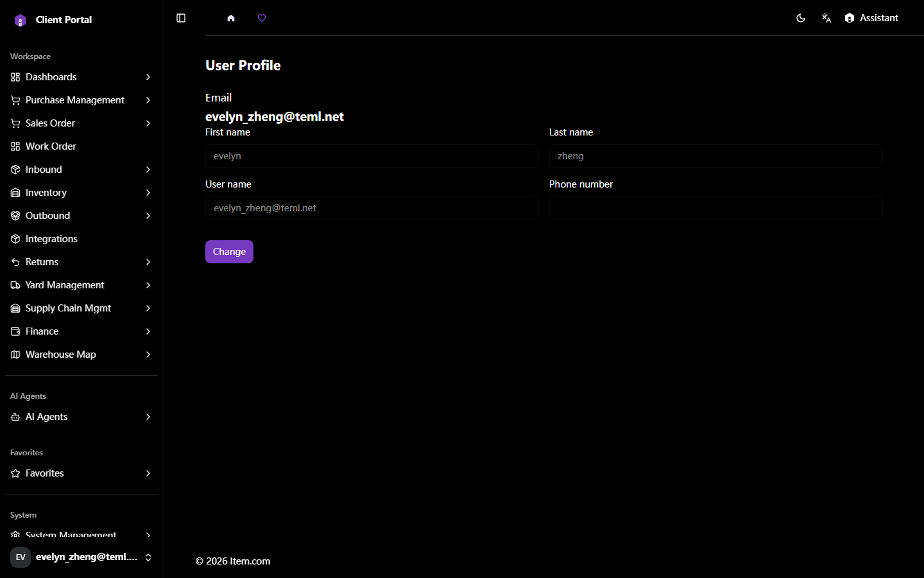Open the Integrations menu item
Viewport: 924px width, 578px height.
(81, 239)
